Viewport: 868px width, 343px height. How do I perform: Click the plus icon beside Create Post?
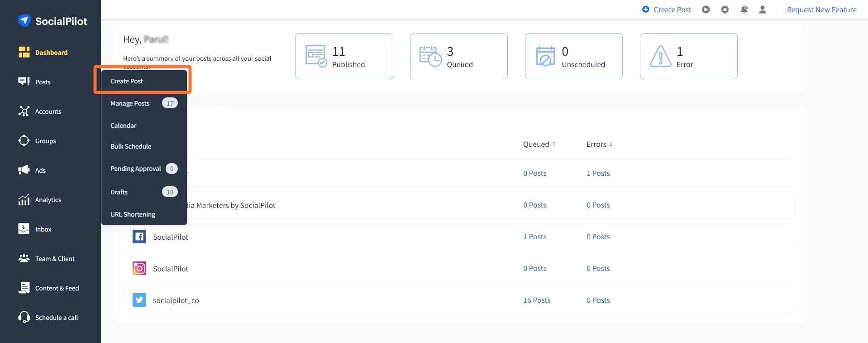[x=646, y=10]
